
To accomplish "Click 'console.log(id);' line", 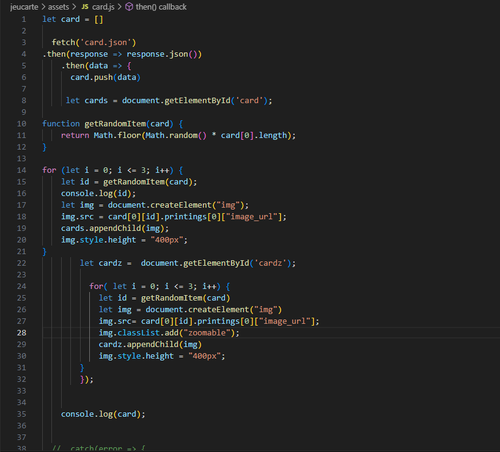I will tap(98, 194).
